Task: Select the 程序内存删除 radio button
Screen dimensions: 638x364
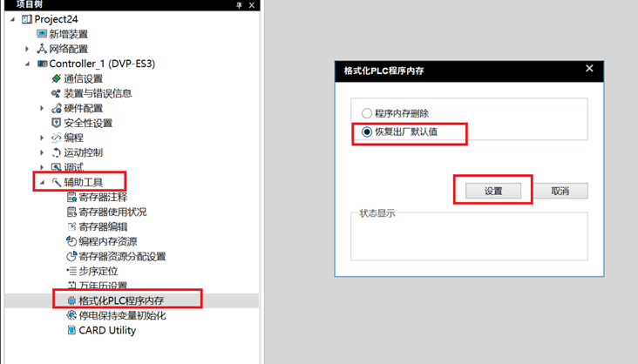Action: pos(366,113)
